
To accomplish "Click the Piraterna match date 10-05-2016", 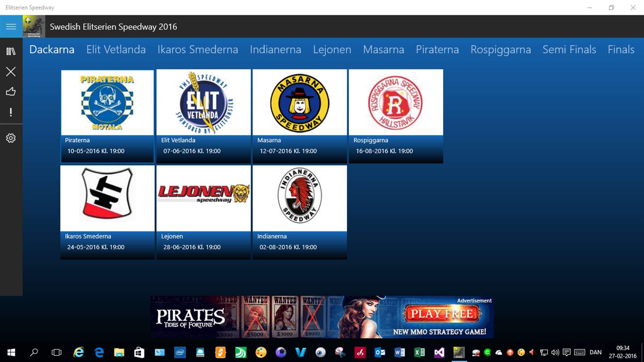I will point(96,151).
